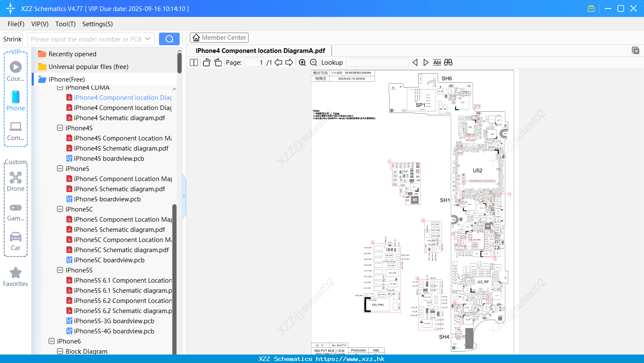Zoom out of the PDF
This screenshot has height=363, width=644.
tap(313, 63)
